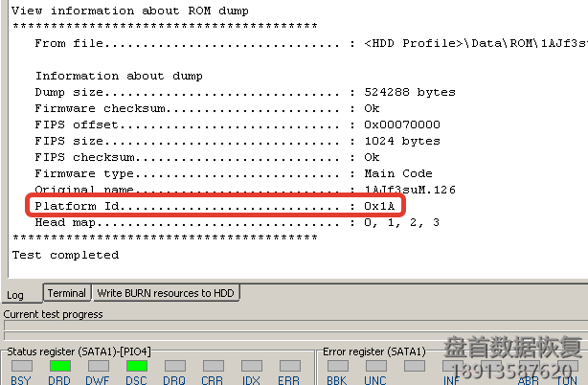Click the CRR status register indicator
The image size is (588, 385).
(x=213, y=366)
